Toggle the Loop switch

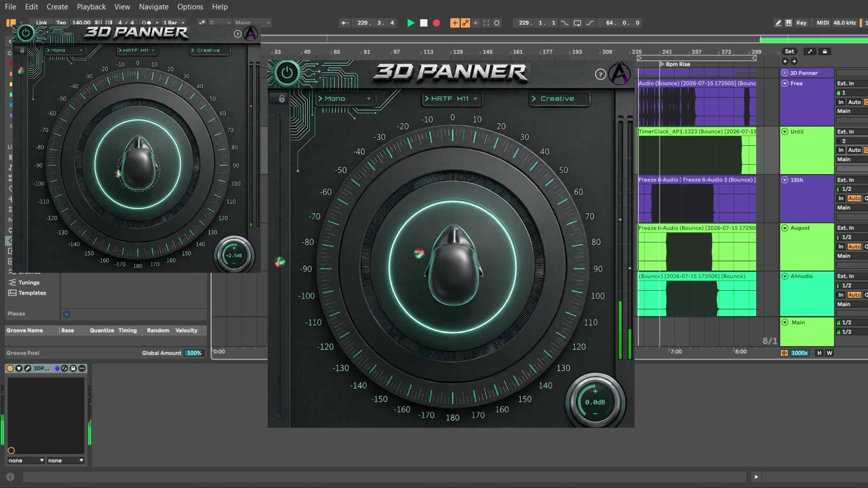577,23
